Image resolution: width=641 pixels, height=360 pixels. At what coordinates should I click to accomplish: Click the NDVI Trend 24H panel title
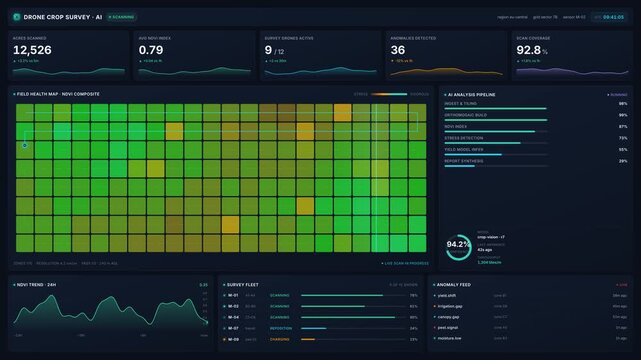(x=35, y=284)
